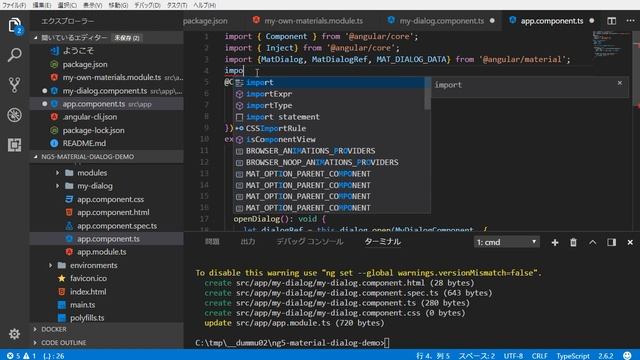Click the errors count in status bar
This screenshot has width=640, height=360.
click(13, 356)
